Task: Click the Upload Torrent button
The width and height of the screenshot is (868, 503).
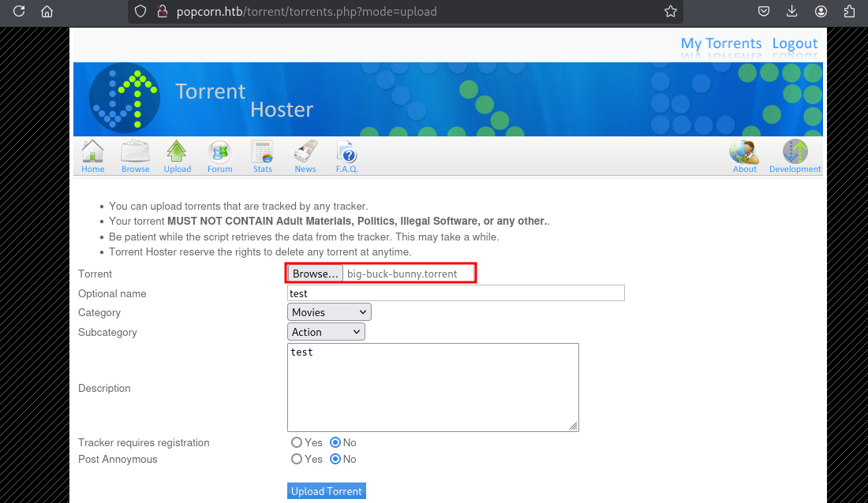Action: [327, 491]
